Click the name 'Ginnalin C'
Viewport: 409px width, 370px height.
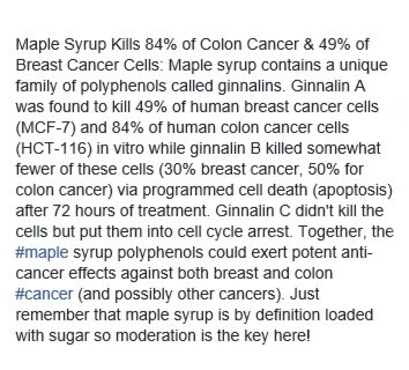[253, 211]
